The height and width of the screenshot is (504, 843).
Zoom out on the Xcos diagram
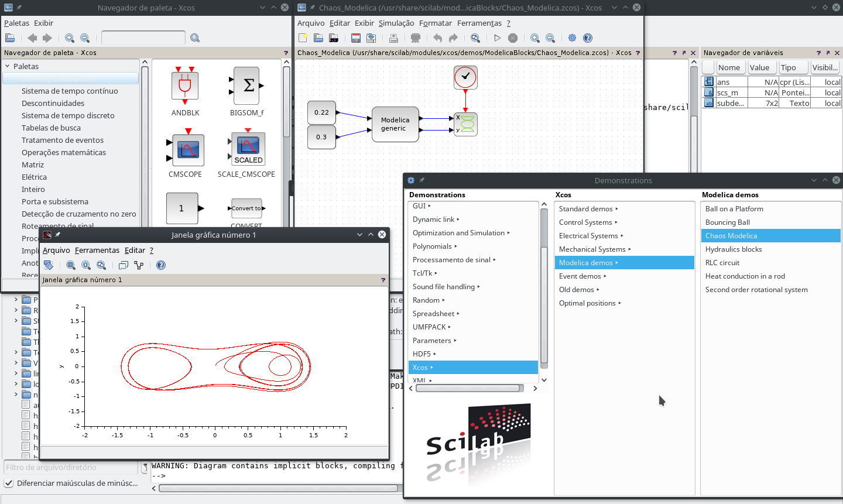point(550,38)
